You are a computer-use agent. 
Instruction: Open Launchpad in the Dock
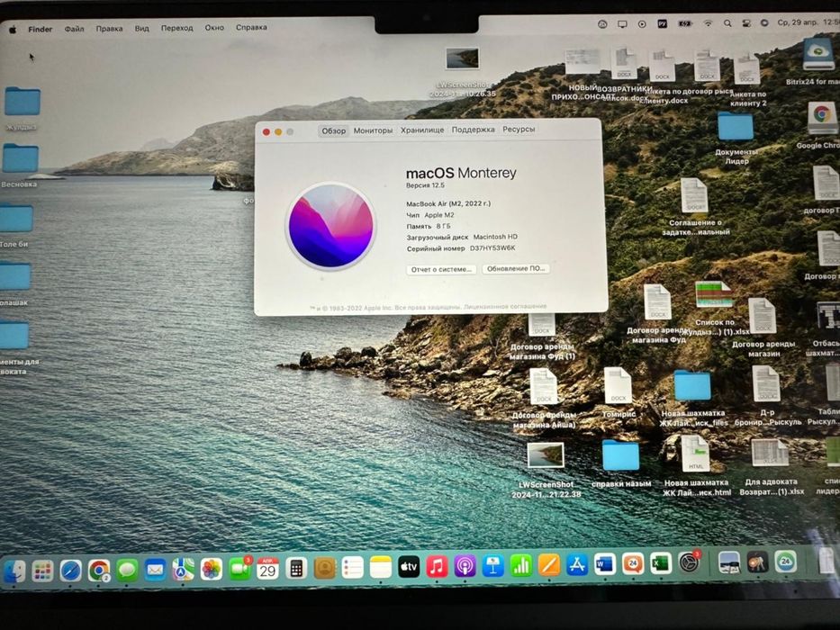point(42,571)
